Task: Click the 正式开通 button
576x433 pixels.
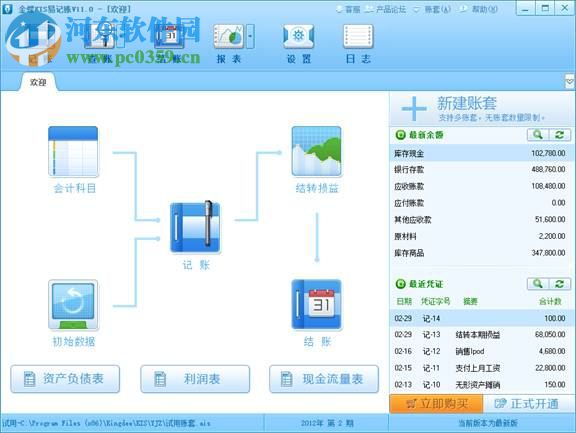Action: tap(527, 404)
